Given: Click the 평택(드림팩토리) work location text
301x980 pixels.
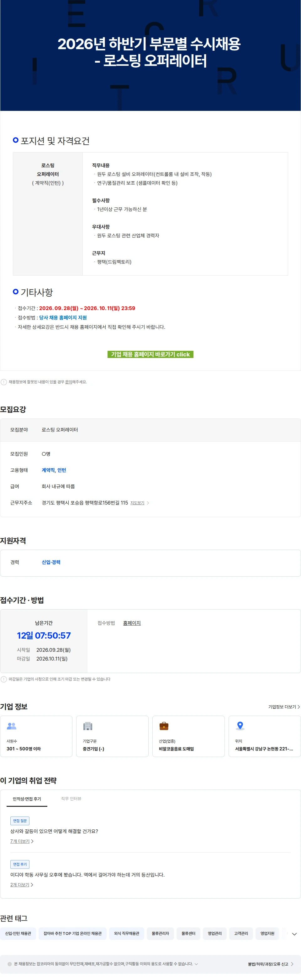Looking at the screenshot, I should pos(114,262).
